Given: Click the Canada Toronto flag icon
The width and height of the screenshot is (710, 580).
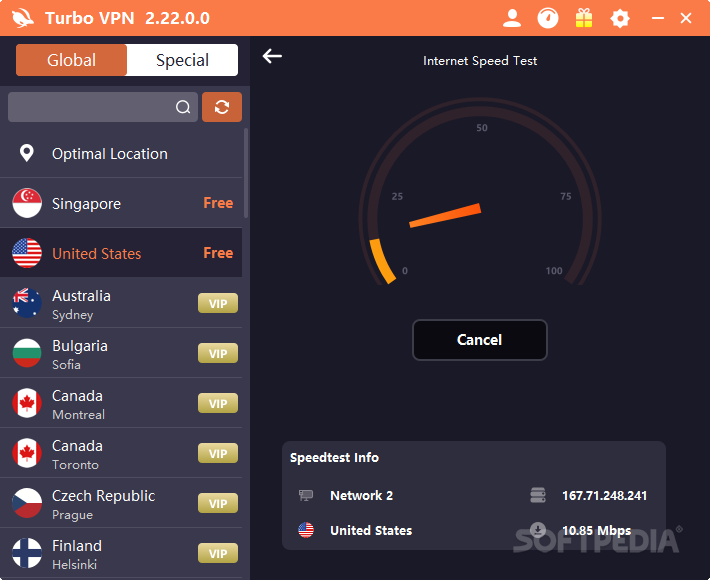Looking at the screenshot, I should click(27, 453).
